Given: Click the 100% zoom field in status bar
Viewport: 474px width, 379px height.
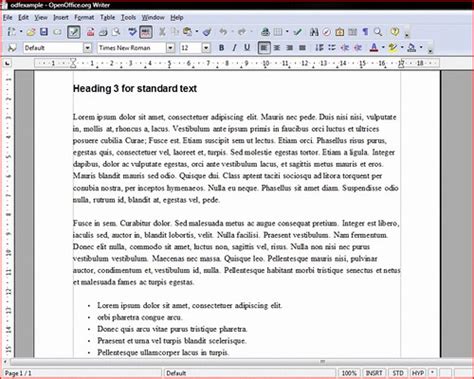Looking at the screenshot, I should (349, 373).
